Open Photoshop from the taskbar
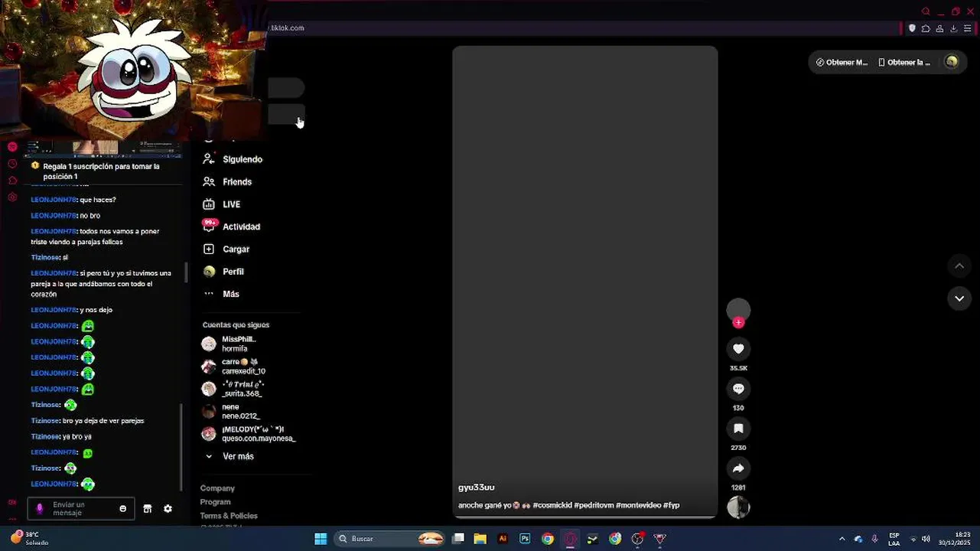980x551 pixels. (525, 539)
